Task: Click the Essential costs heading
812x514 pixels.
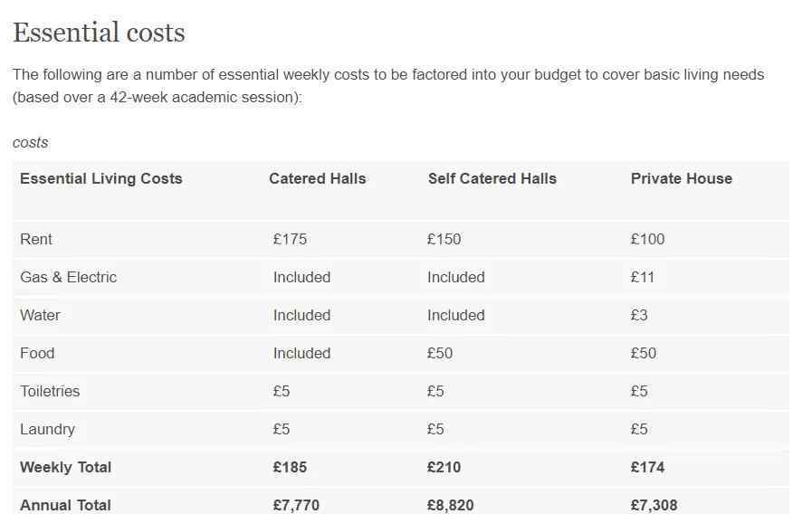Action: (x=99, y=33)
